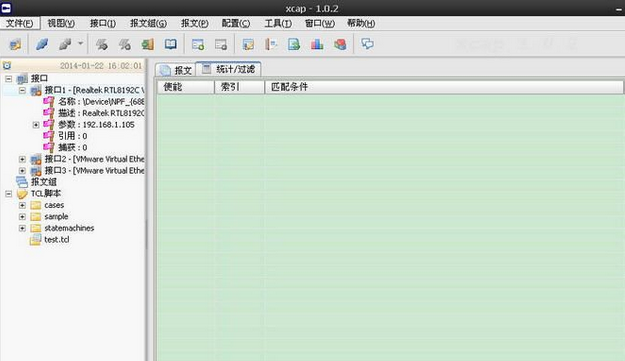Viewport: 625px width, 361px height.
Task: Click the 匹配条件 column header
Action: tap(444, 87)
